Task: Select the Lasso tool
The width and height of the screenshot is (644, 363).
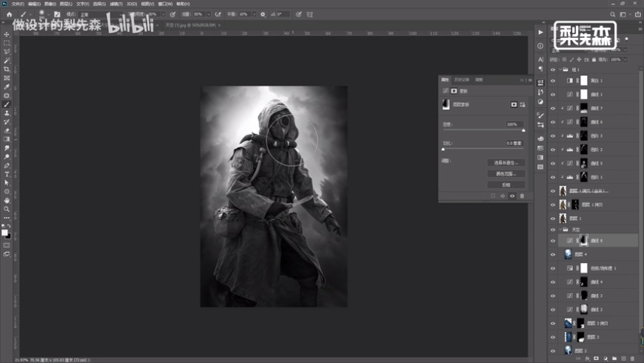Action: click(x=7, y=52)
